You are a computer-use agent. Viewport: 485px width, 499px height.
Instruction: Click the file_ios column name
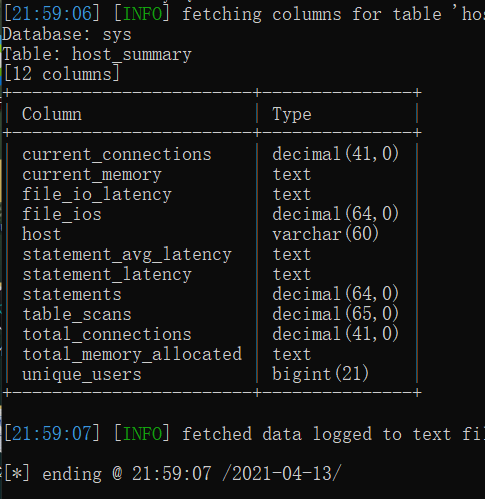point(62,214)
